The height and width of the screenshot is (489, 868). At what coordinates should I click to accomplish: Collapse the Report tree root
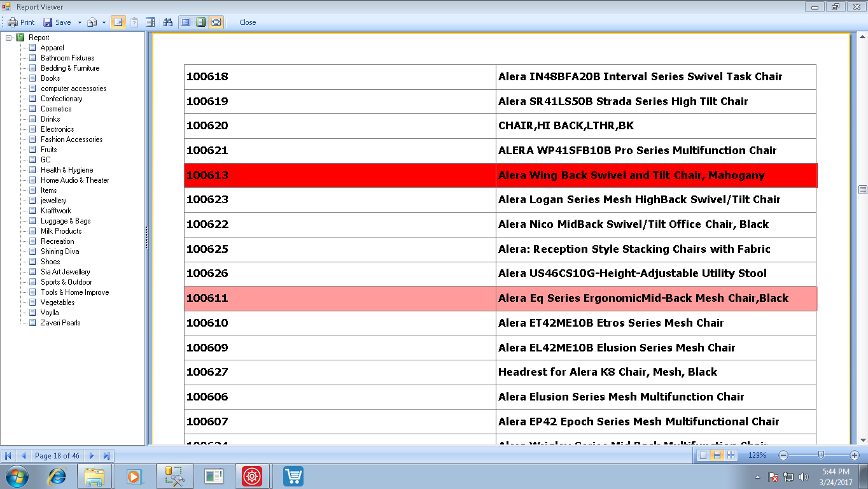9,38
